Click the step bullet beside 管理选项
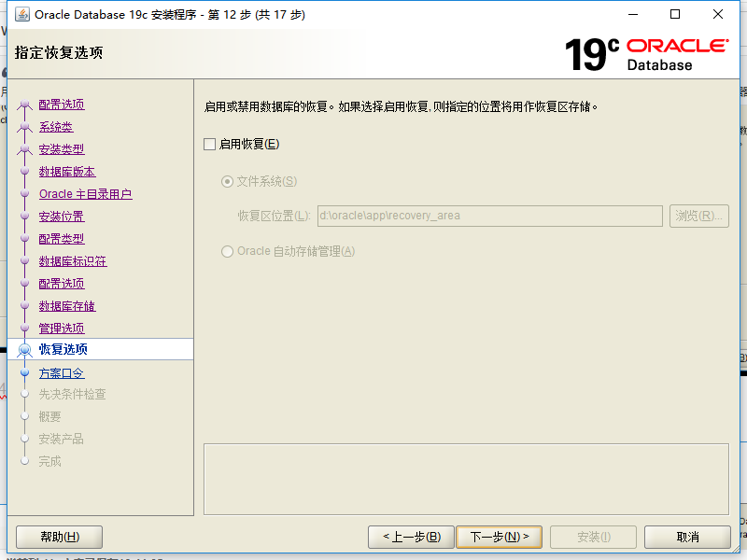The width and height of the screenshot is (747, 560). pos(25,329)
